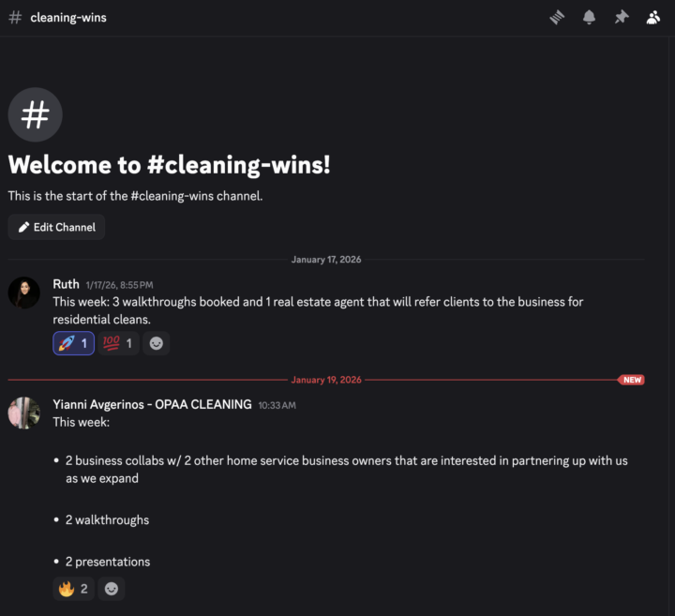Open pinned messages pin icon
Screen dimensions: 675x616
point(621,18)
